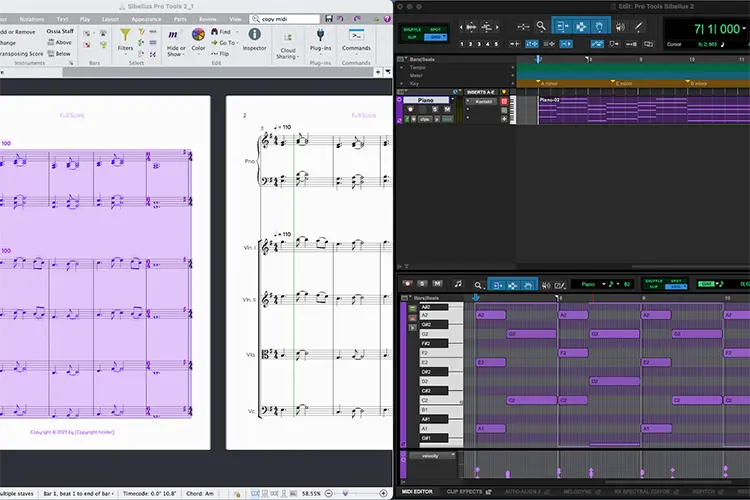Viewport: 750px width, 500px height.
Task: Select the Grabber hand tool in Pro Tools
Action: [x=599, y=27]
